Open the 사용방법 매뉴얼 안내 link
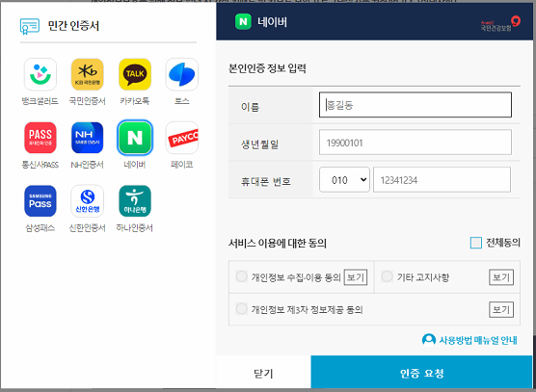 coord(478,340)
